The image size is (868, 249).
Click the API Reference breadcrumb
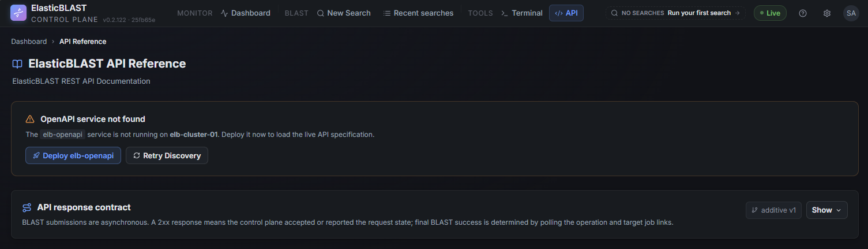82,42
